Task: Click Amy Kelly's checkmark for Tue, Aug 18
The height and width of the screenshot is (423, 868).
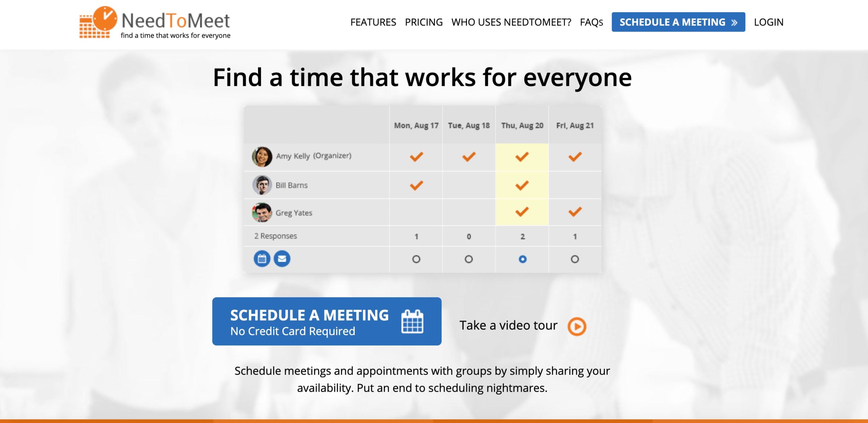Action: tap(469, 157)
